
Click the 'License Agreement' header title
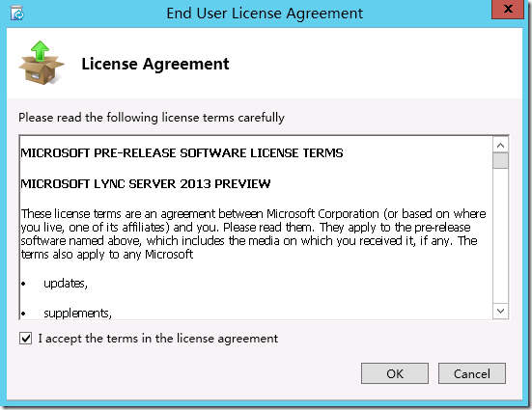(x=155, y=64)
